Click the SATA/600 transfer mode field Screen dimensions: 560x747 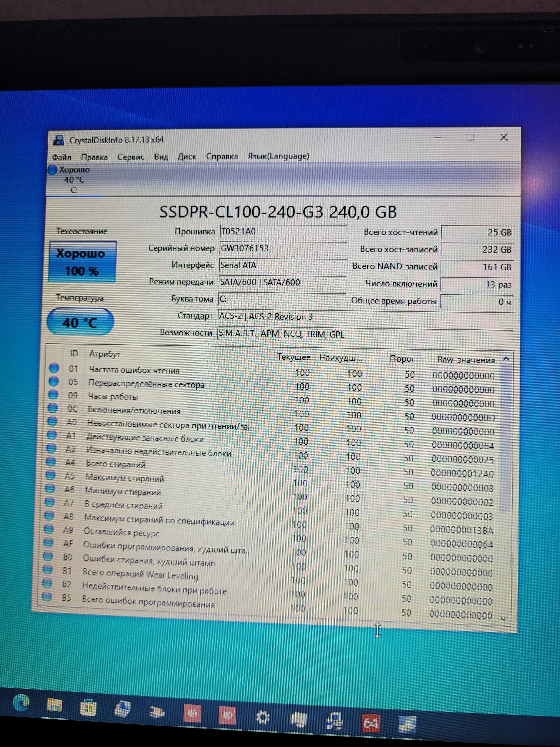coord(282,282)
